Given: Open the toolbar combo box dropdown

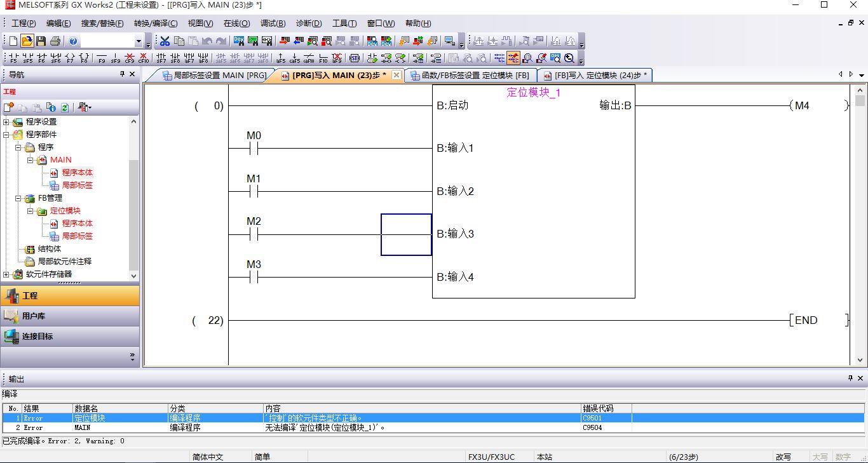Looking at the screenshot, I should point(139,42).
